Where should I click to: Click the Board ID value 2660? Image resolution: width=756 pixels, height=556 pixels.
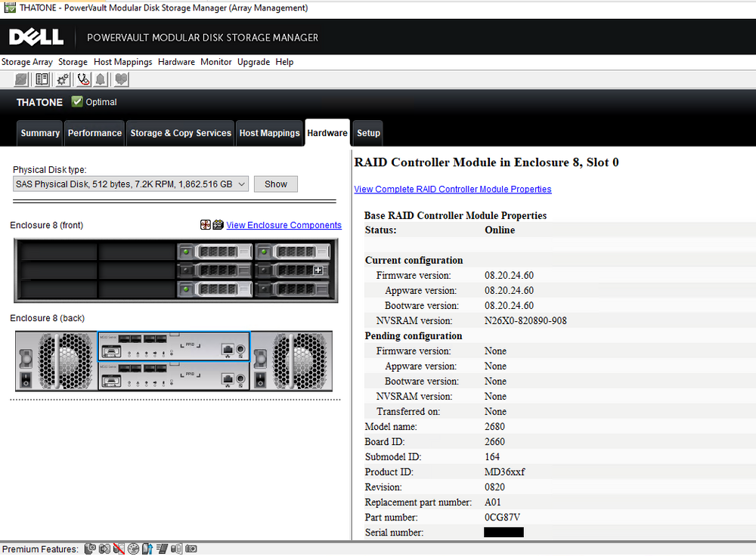[494, 442]
